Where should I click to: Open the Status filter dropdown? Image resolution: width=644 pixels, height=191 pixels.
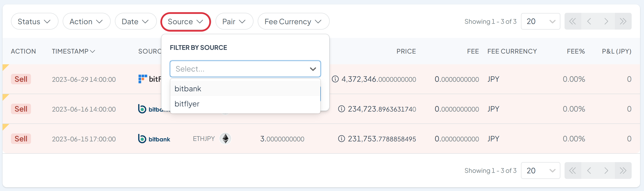[x=34, y=21]
